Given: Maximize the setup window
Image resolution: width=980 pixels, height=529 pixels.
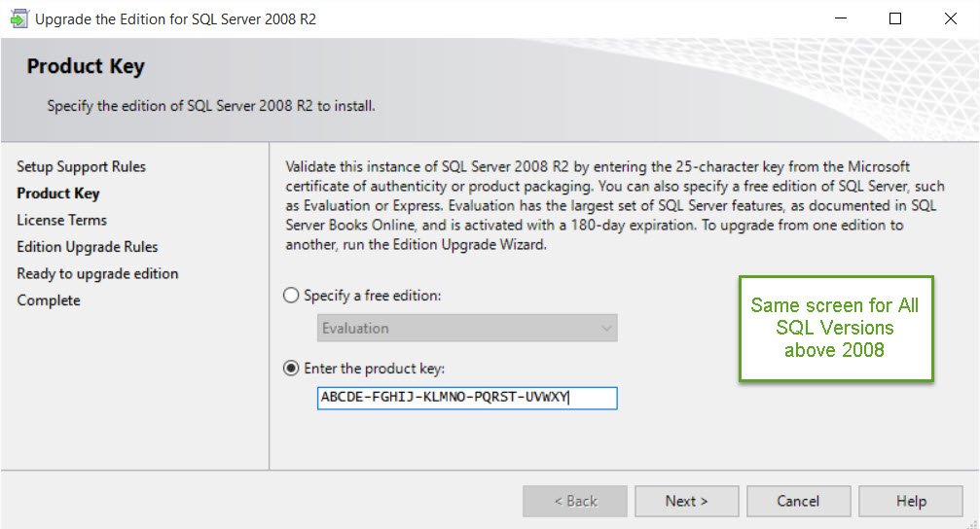Looking at the screenshot, I should (x=895, y=18).
